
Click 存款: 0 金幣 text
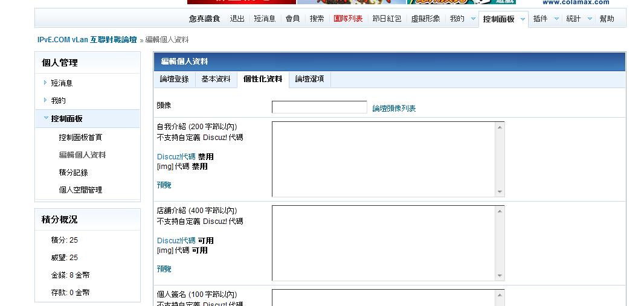(70, 293)
